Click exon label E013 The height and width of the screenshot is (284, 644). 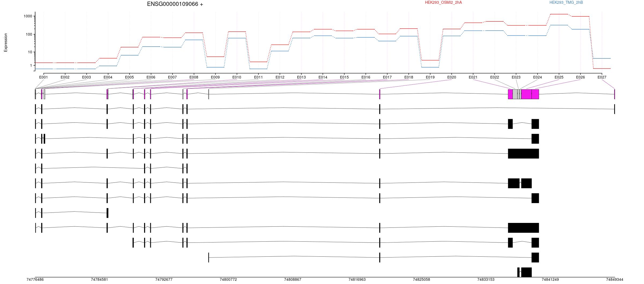(301, 77)
